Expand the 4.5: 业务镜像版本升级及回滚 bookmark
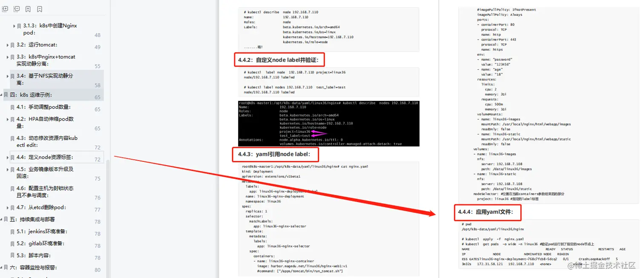 8,169
